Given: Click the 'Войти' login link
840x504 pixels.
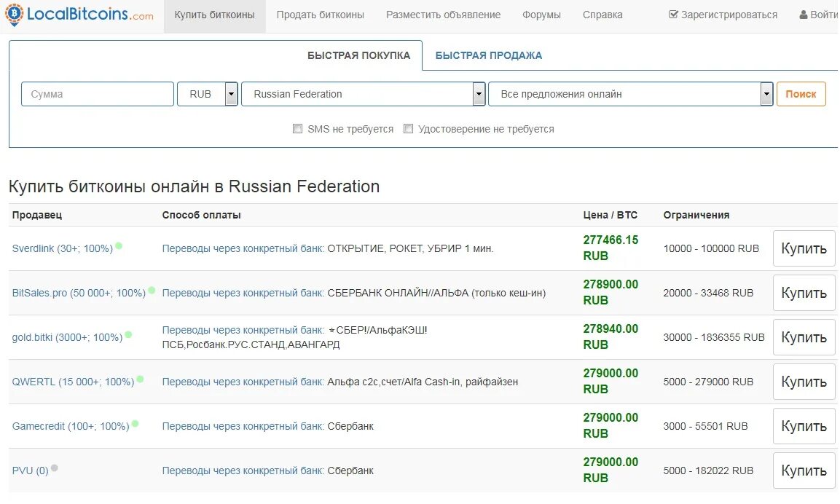Looking at the screenshot, I should [x=824, y=15].
